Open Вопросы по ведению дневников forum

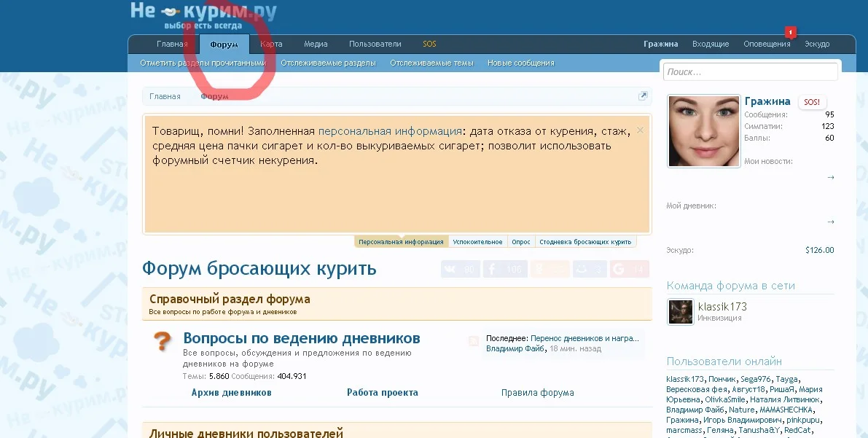point(302,337)
